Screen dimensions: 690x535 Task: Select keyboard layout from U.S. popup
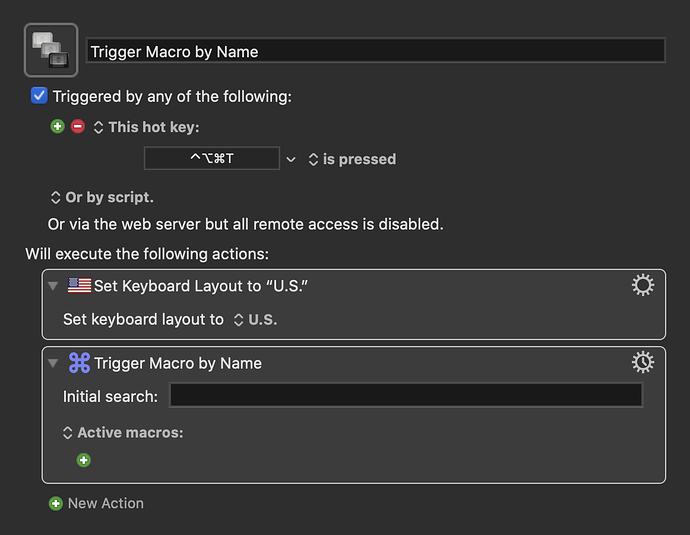click(x=256, y=319)
